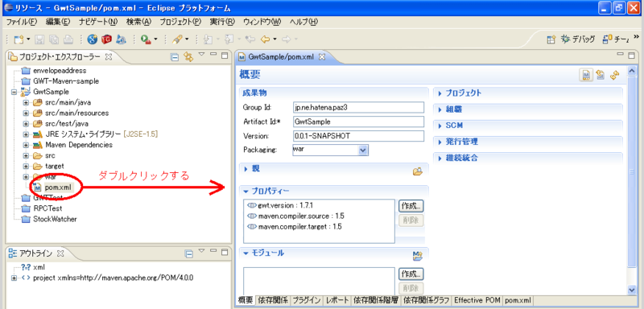Screen dimensions: 644x309
Task: Click the Open Perspective icon
Action: point(551,39)
